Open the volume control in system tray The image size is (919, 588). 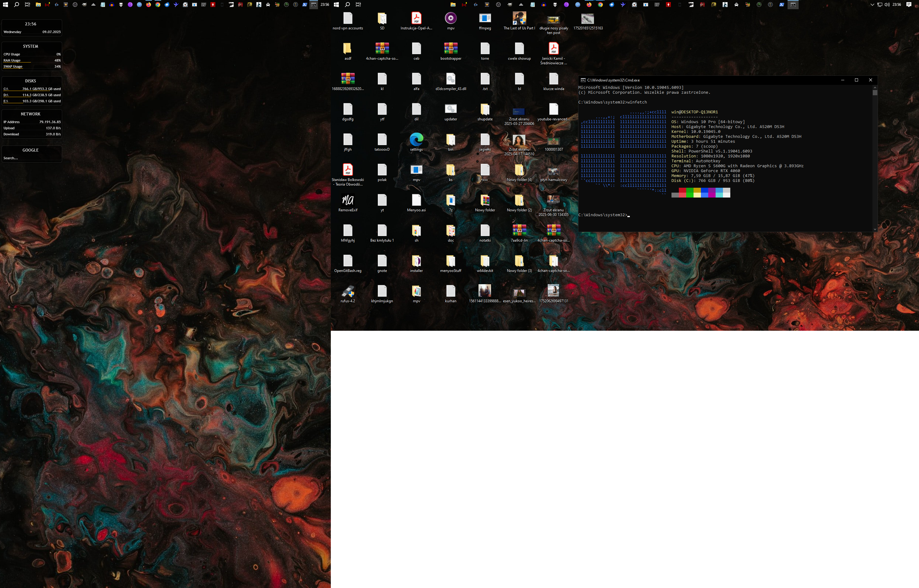pos(887,5)
